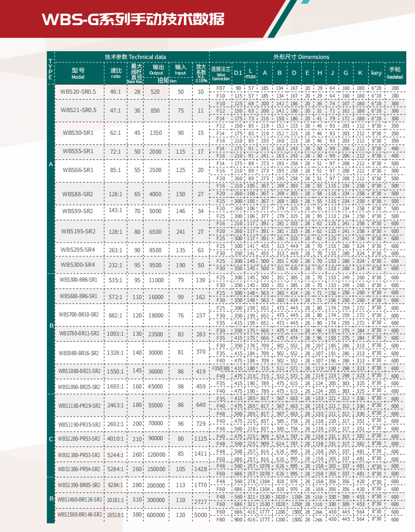The height and width of the screenshot is (532, 415).
Task: Click the key column header
Action: (x=376, y=73)
